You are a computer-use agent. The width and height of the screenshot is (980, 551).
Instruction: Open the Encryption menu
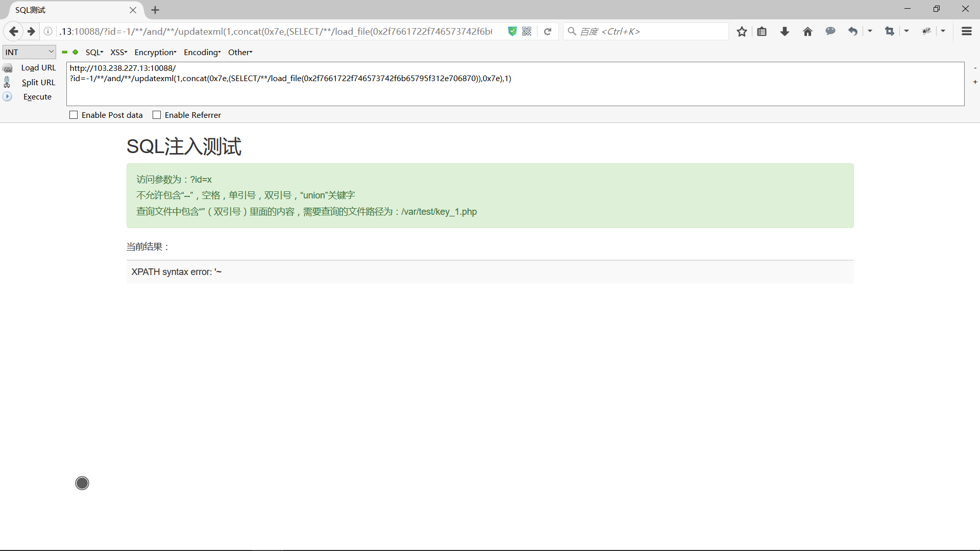coord(155,53)
